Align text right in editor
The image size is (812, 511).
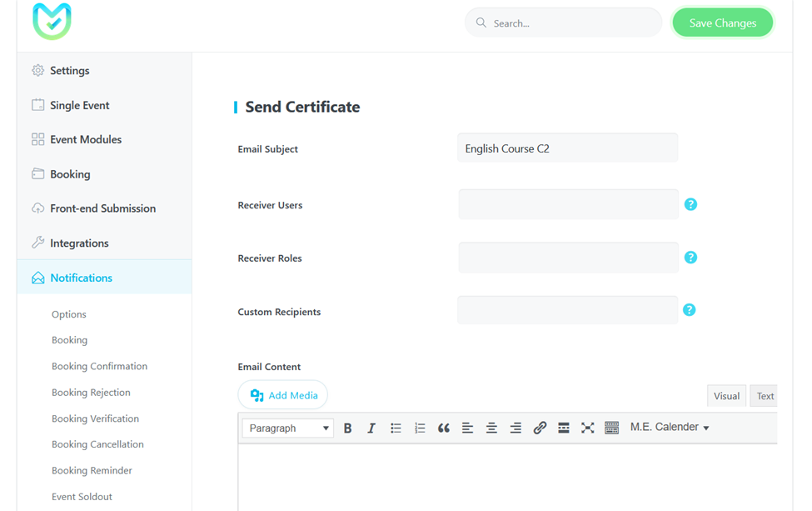point(516,428)
